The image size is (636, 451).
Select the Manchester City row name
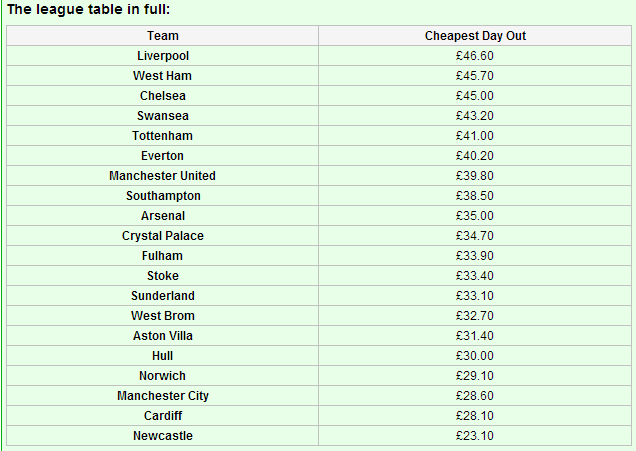pyautogui.click(x=163, y=396)
